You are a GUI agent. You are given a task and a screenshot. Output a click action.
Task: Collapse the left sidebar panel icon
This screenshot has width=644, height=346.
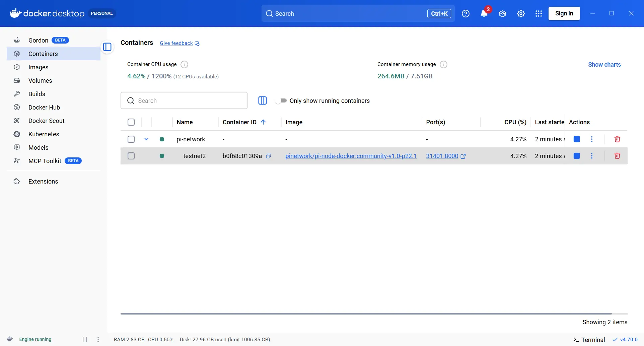(107, 47)
